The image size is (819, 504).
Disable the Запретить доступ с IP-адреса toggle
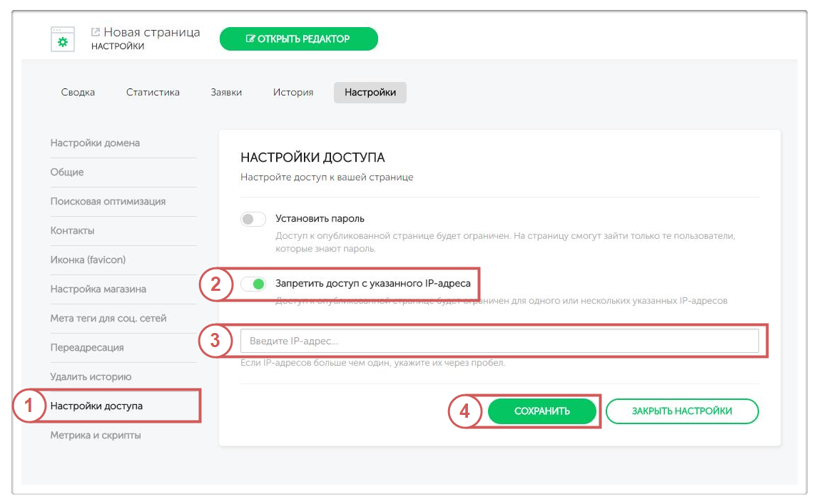coord(253,284)
